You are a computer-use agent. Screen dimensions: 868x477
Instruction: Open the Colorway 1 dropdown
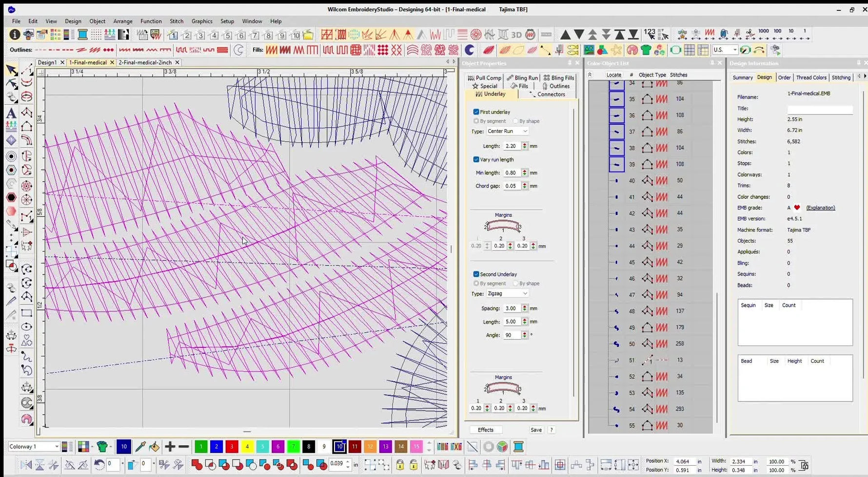34,446
